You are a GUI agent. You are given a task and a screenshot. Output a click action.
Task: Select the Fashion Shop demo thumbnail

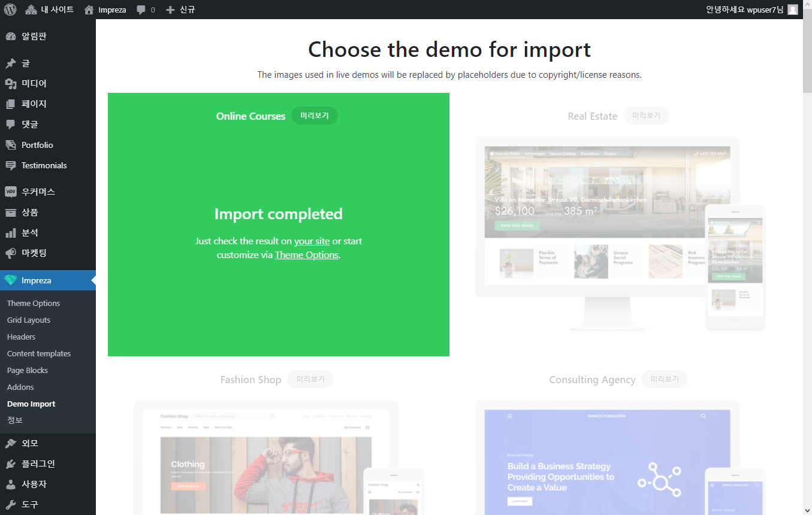[x=279, y=458]
